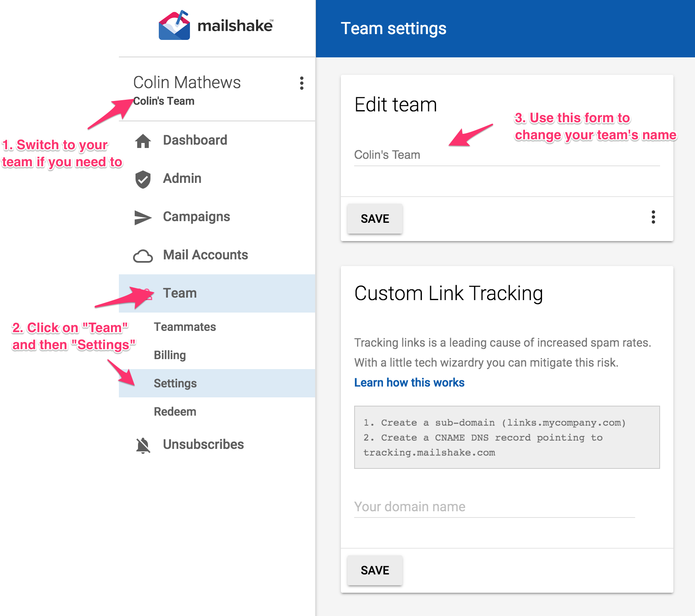Open the Redeem page
Image resolution: width=695 pixels, height=616 pixels.
pyautogui.click(x=175, y=412)
